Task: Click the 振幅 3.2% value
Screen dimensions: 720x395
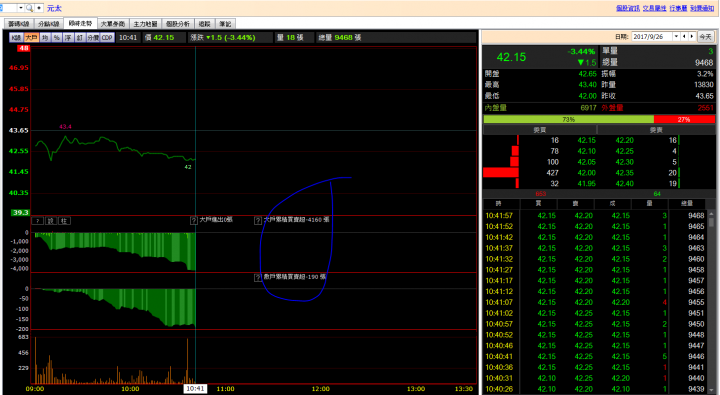Action: (x=705, y=73)
